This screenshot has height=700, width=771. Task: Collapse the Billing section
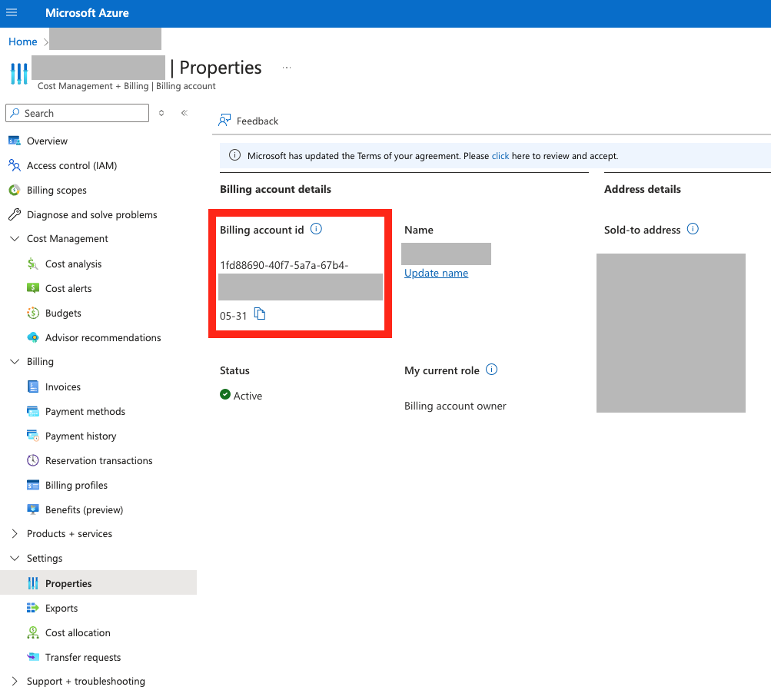point(15,362)
